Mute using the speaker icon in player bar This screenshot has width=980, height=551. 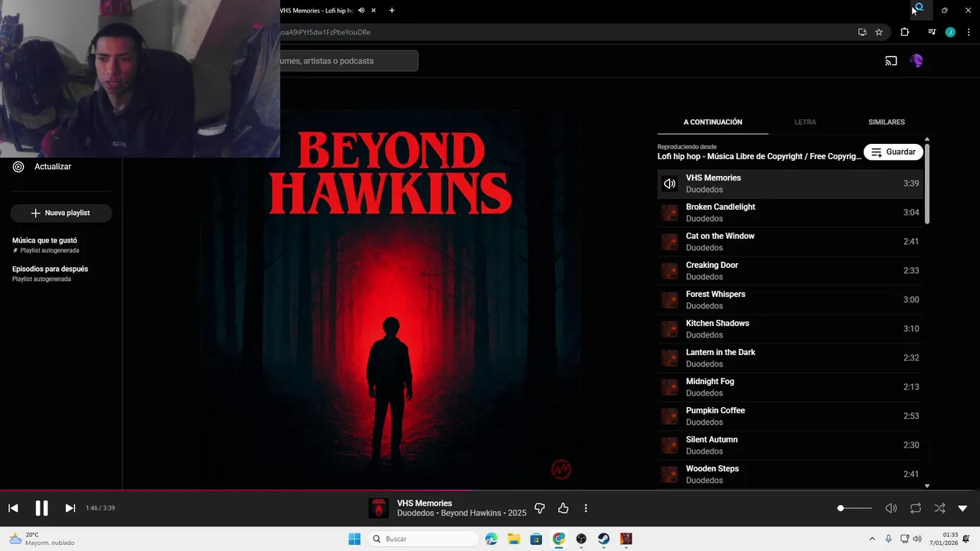pyautogui.click(x=891, y=508)
